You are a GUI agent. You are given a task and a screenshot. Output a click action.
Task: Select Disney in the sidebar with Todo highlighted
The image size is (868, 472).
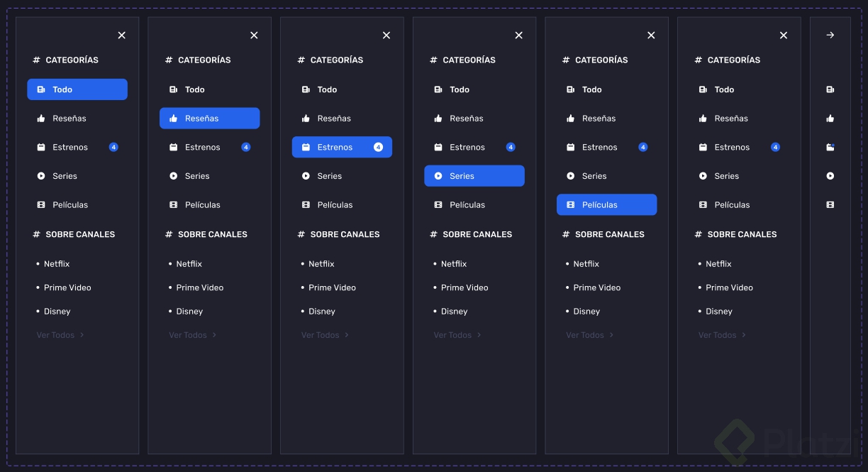coord(57,312)
